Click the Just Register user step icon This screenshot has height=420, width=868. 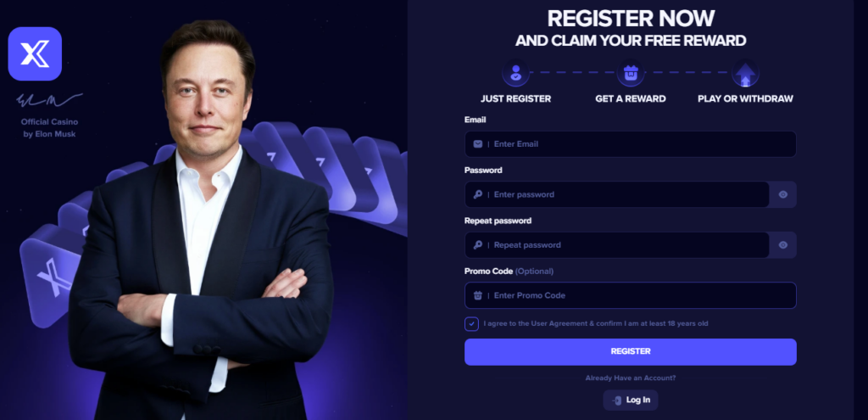515,74
